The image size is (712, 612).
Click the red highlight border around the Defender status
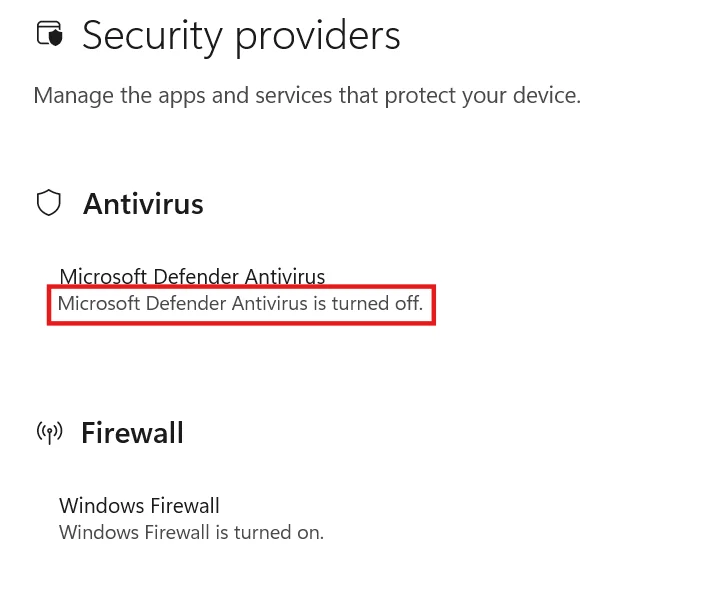[x=241, y=286]
